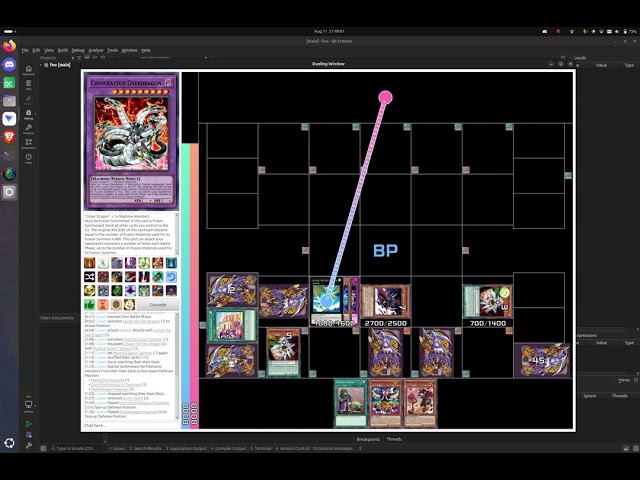
Task: Open the Firefox icon in the dock
Action: click(9, 46)
